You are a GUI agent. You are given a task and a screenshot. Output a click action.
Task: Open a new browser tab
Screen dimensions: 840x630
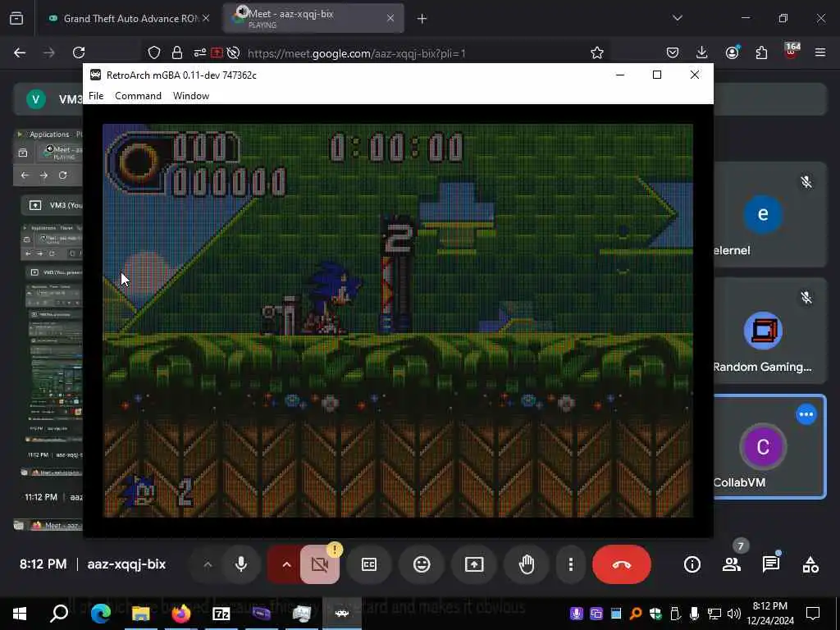point(422,19)
